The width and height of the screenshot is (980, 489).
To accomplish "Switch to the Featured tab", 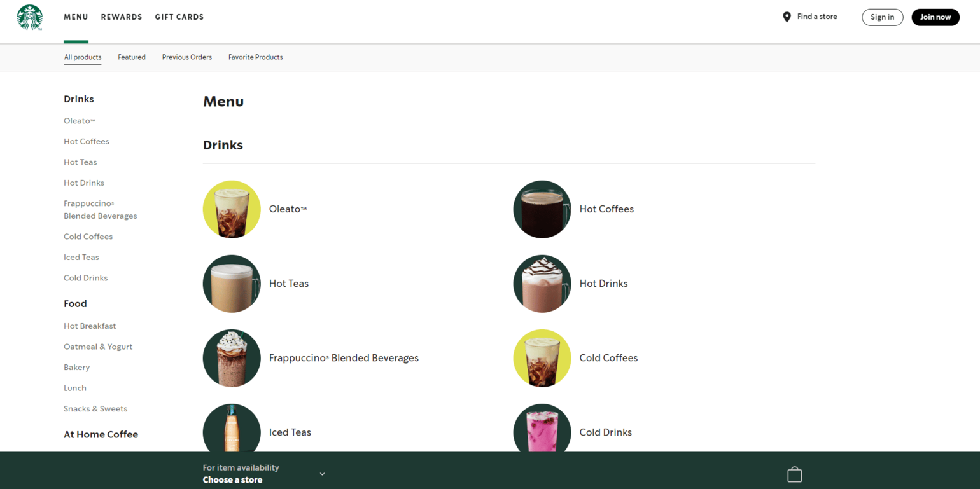I will pyautogui.click(x=132, y=57).
